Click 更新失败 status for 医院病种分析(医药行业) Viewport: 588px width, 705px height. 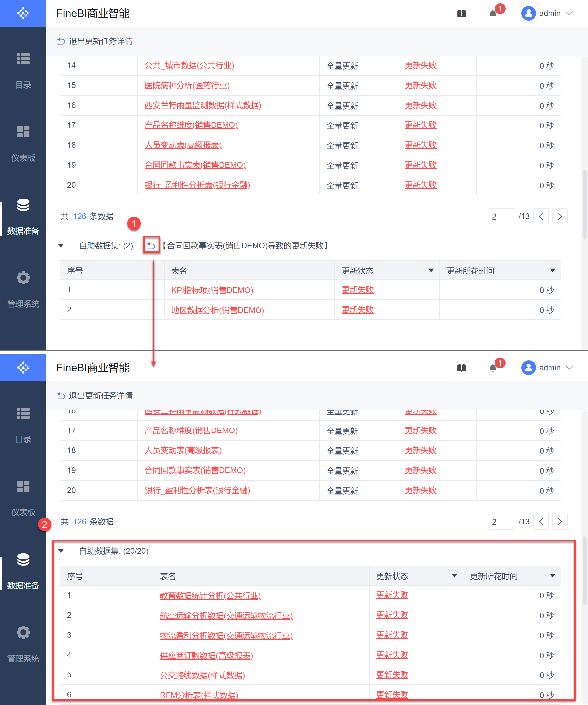pyautogui.click(x=420, y=85)
